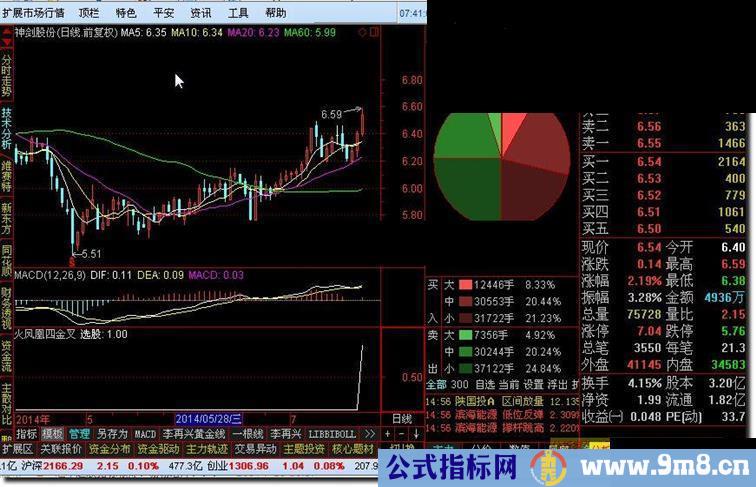Open the 资金分布 tab
The height and width of the screenshot is (487, 756).
pyautogui.click(x=109, y=449)
